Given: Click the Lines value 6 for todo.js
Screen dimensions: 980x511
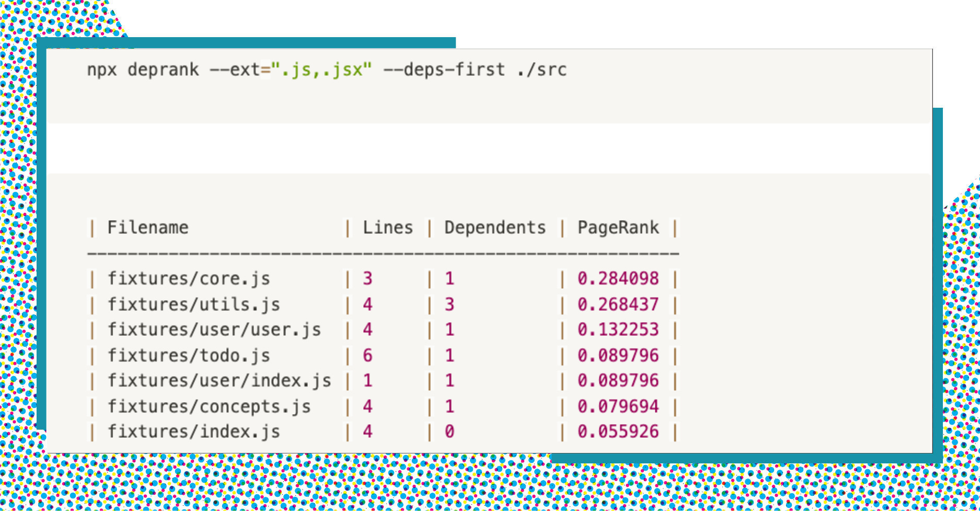Looking at the screenshot, I should pyautogui.click(x=368, y=356).
